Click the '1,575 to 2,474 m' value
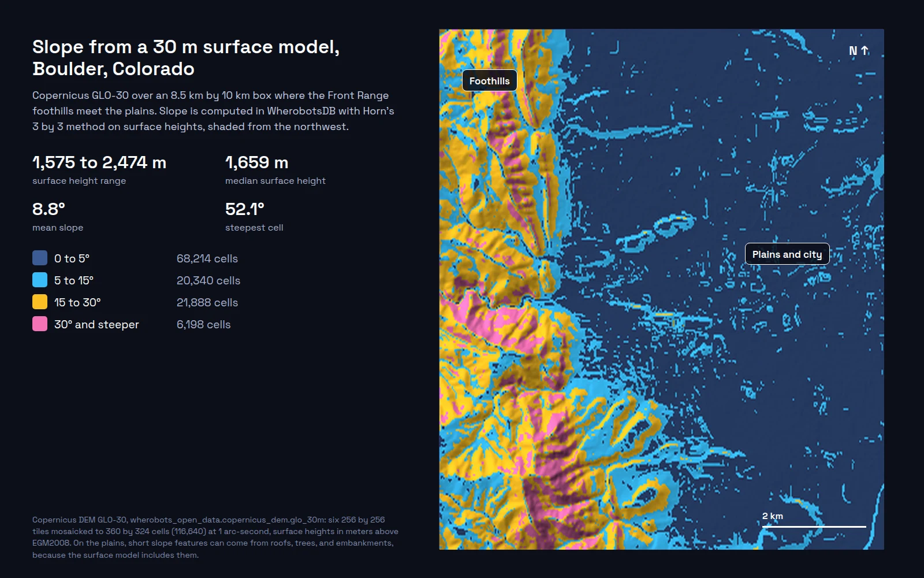The width and height of the screenshot is (924, 578). [99, 162]
